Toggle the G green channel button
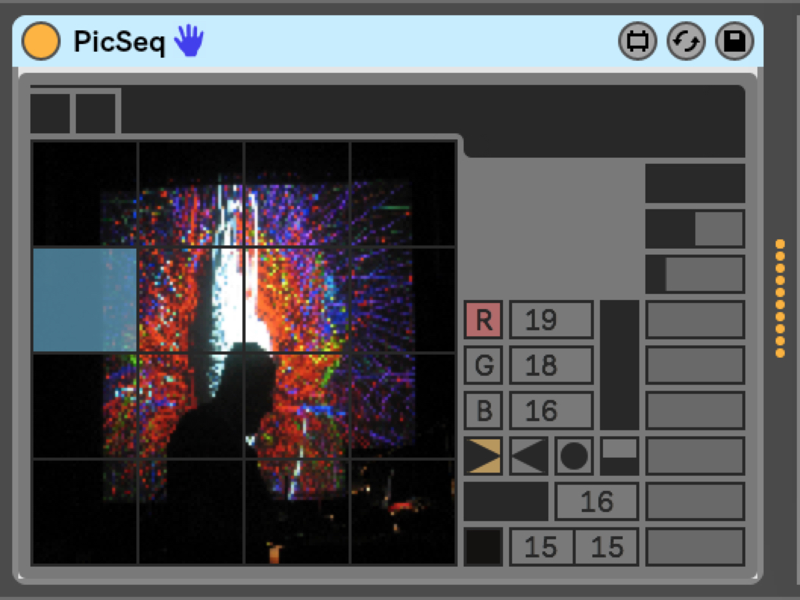The width and height of the screenshot is (800, 600). 483,365
